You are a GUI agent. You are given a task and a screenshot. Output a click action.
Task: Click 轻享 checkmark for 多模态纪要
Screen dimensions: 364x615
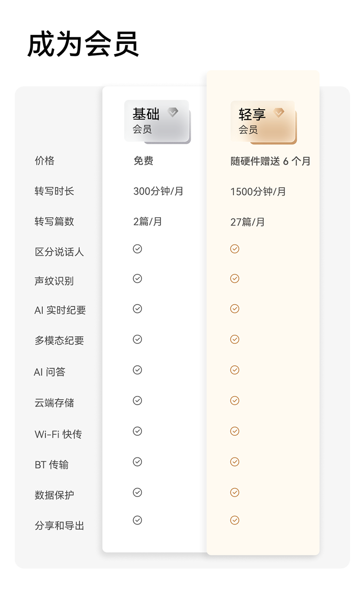[235, 339]
